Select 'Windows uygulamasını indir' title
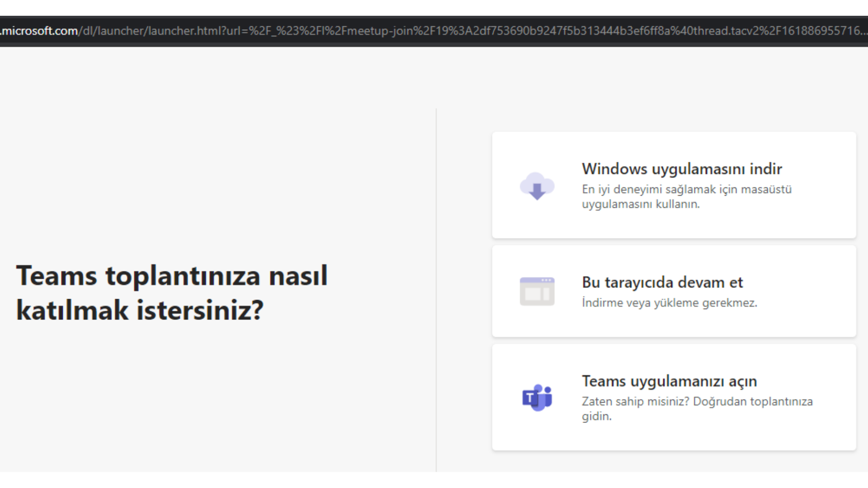The height and width of the screenshot is (488, 868). (682, 169)
